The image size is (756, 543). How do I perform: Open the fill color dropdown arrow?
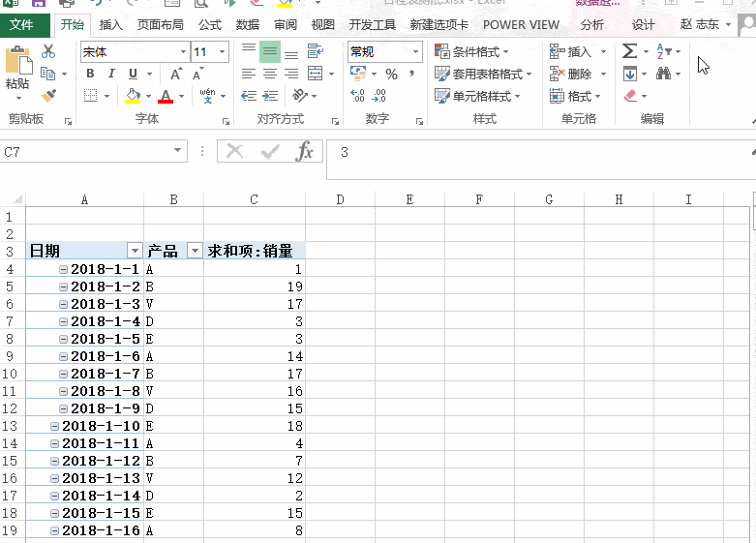tap(148, 96)
